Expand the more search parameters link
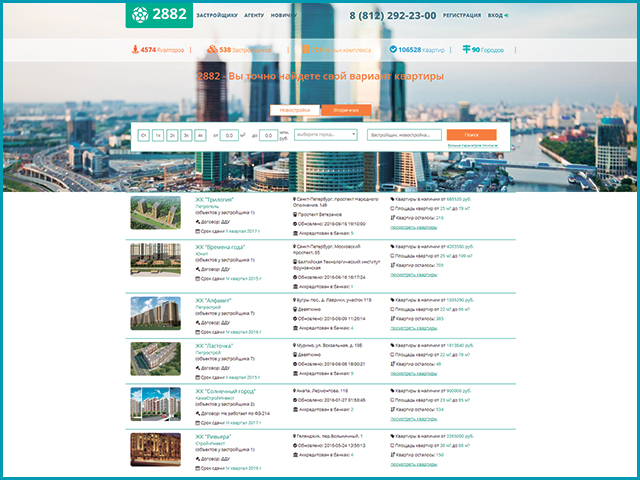 473,146
